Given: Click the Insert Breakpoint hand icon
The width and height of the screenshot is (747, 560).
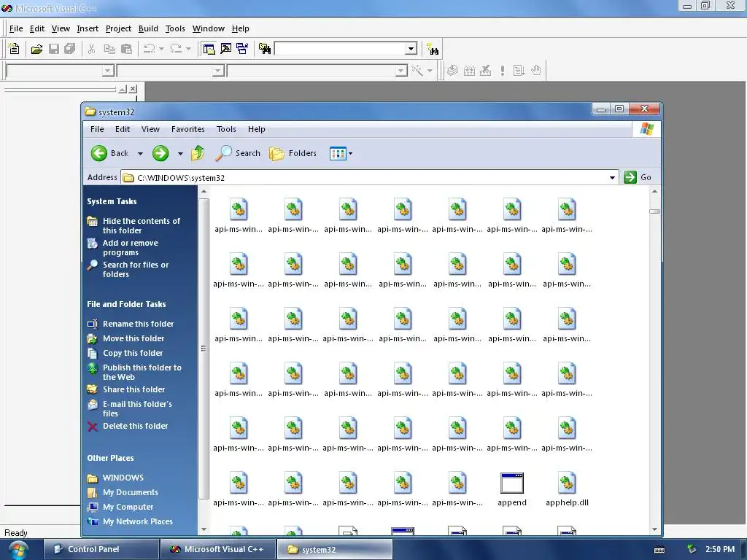Looking at the screenshot, I should (536, 71).
